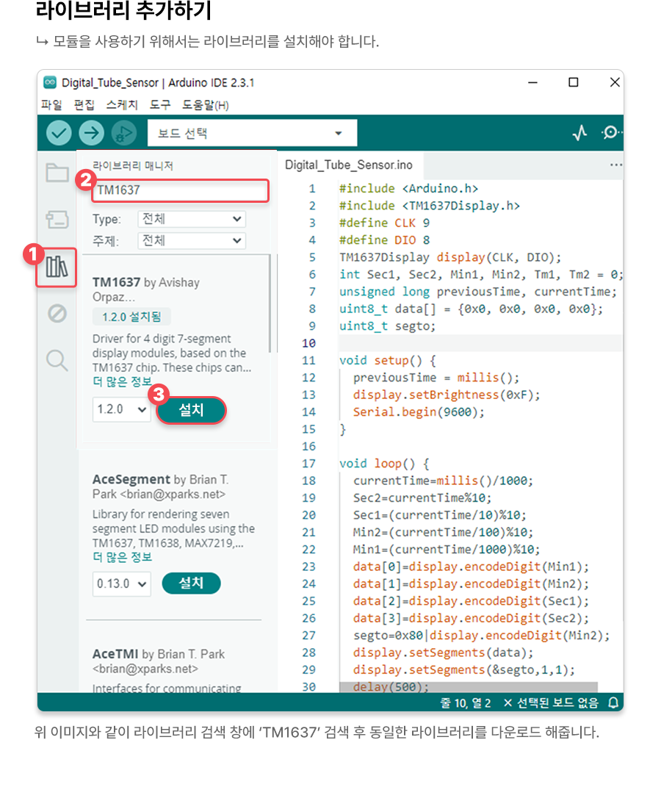Open the Search magnifier sidebar icon
The image size is (661, 812).
pos(57,360)
